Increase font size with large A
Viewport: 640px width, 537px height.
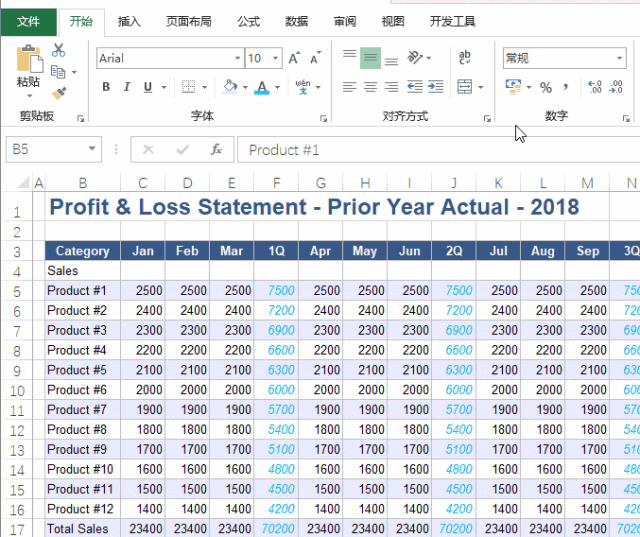tap(294, 58)
